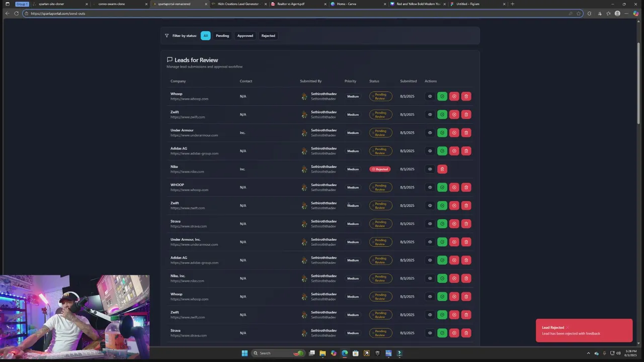The image size is (644, 362).
Task: Approve the Nike, Inc. lead
Action: pyautogui.click(x=442, y=278)
